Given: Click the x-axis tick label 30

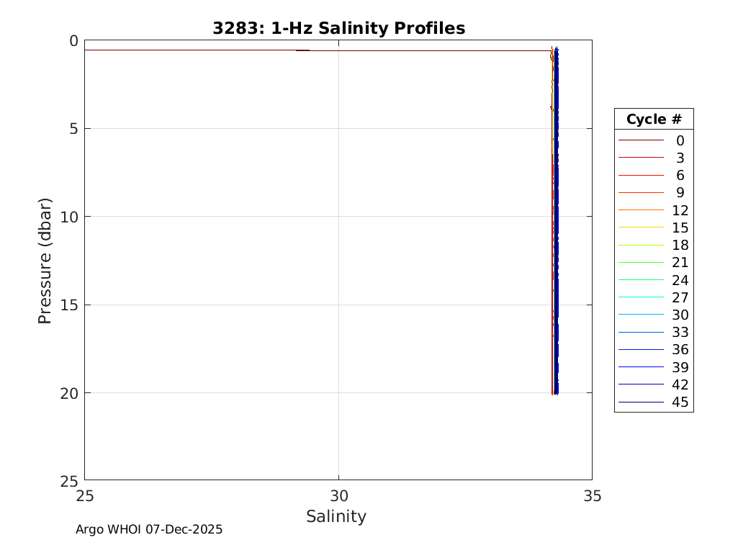Looking at the screenshot, I should coord(338,495).
